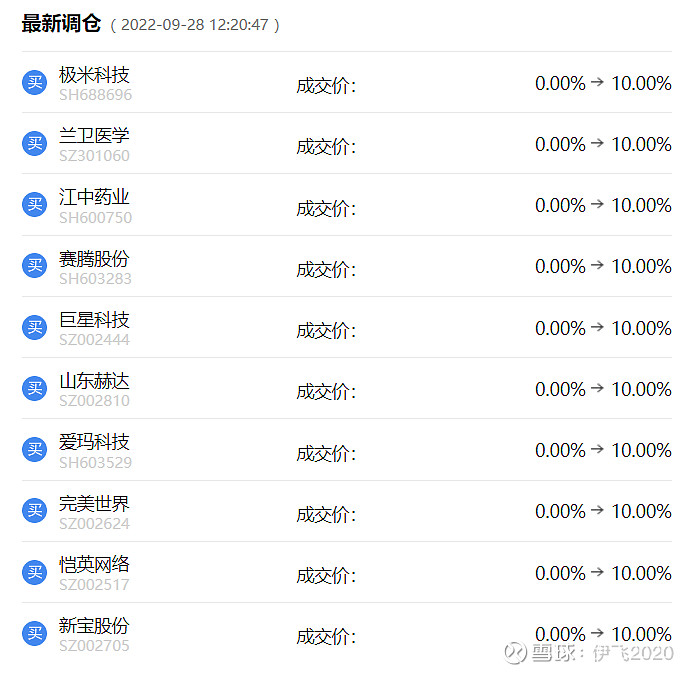This screenshot has height=674, width=693.
Task: Click the buy icon beside 新宝股份
Action: [x=35, y=634]
